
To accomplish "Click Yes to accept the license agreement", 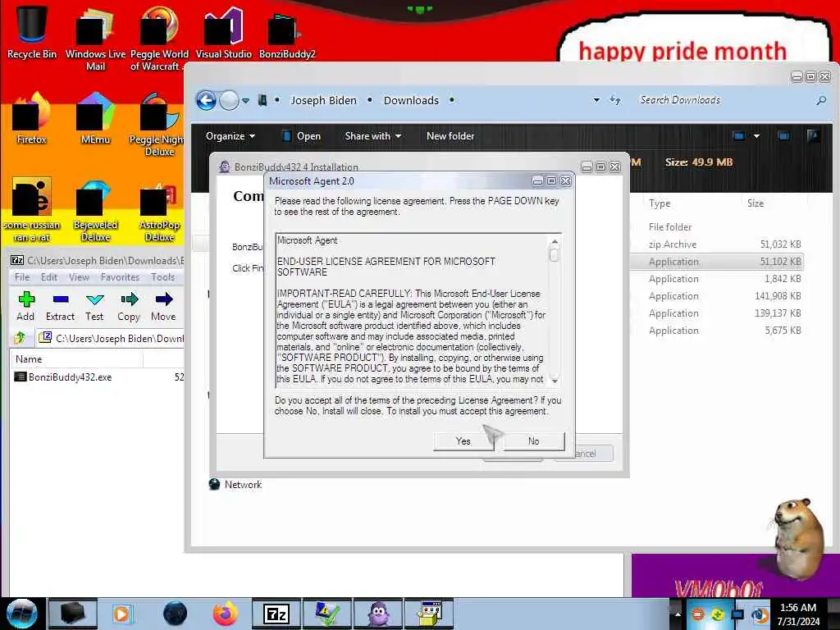I will point(463,441).
